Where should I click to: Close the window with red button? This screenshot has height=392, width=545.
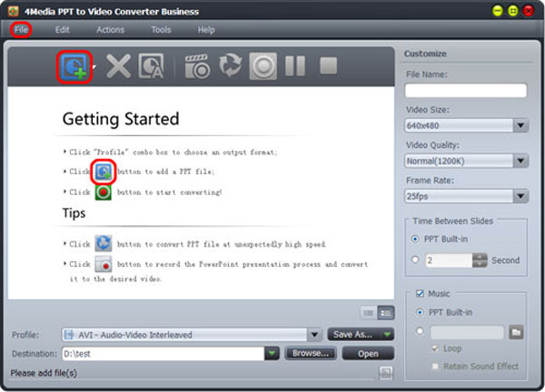click(529, 11)
